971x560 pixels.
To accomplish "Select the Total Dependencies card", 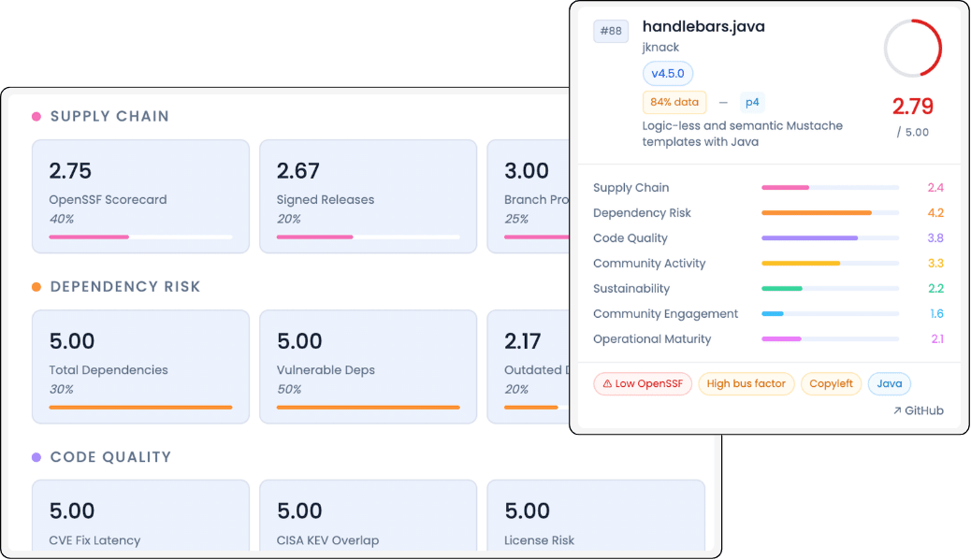I will [140, 366].
